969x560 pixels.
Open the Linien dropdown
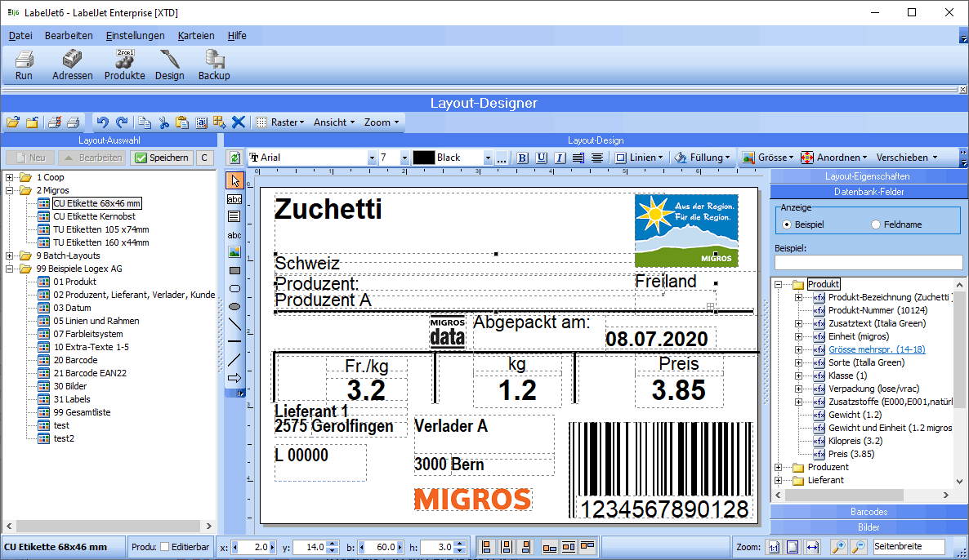click(x=640, y=158)
